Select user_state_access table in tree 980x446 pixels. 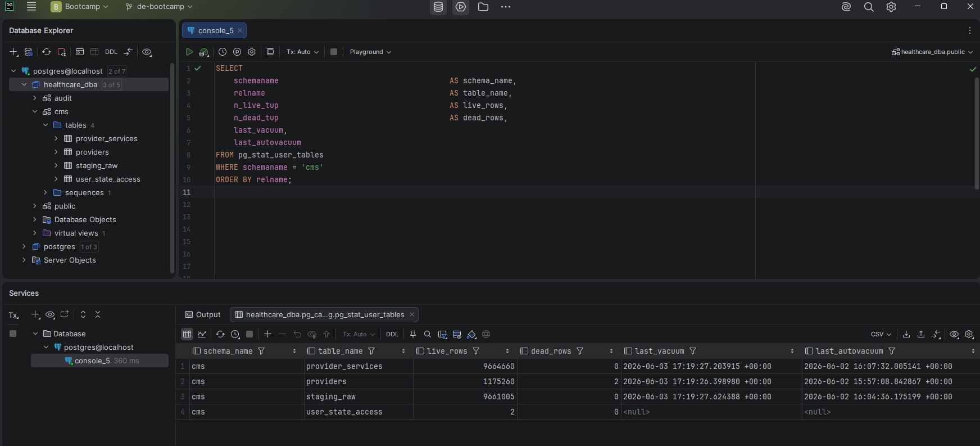(x=108, y=179)
